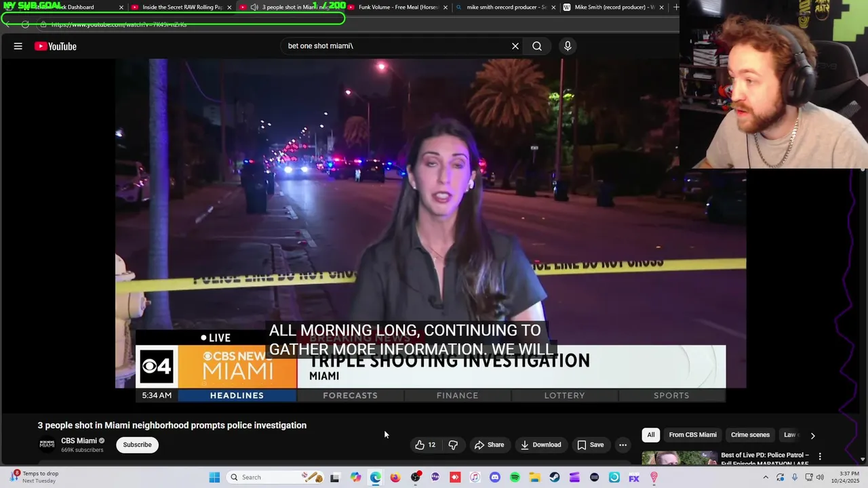Open the CBS Miami channel avatar
The width and height of the screenshot is (868, 488).
(47, 445)
